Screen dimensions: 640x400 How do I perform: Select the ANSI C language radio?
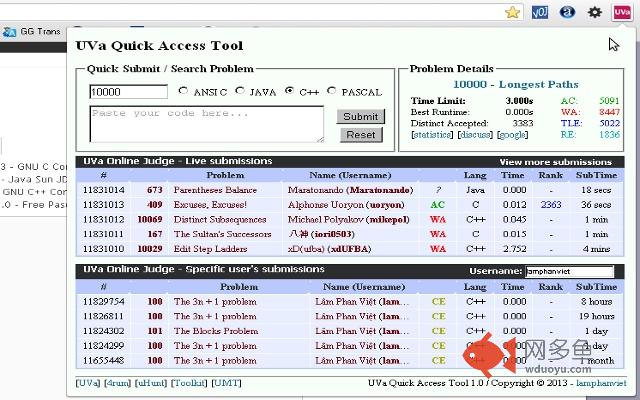(183, 91)
